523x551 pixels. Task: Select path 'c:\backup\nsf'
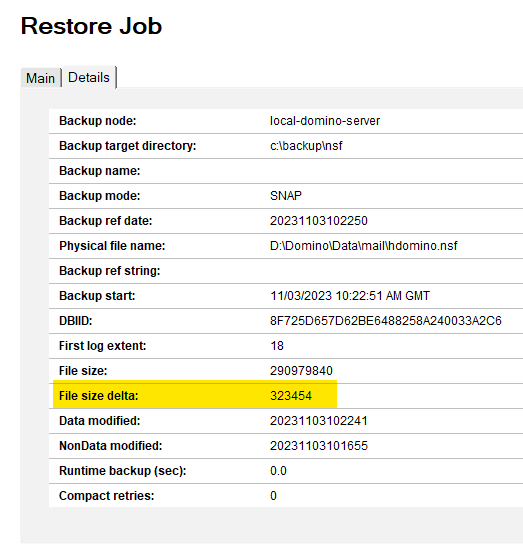point(306,146)
